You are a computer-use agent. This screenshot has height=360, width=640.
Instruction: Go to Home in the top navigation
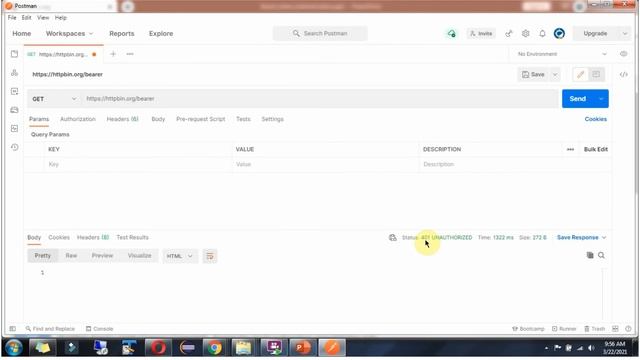pyautogui.click(x=22, y=33)
